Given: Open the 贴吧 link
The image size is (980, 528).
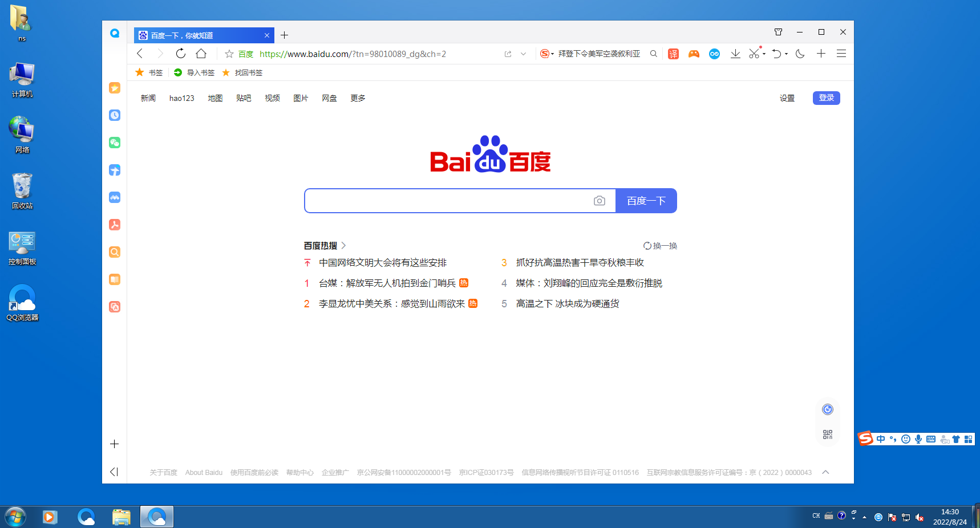Looking at the screenshot, I should coord(244,98).
